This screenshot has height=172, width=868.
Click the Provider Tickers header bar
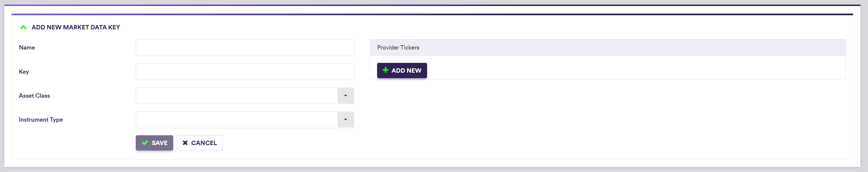pyautogui.click(x=607, y=48)
